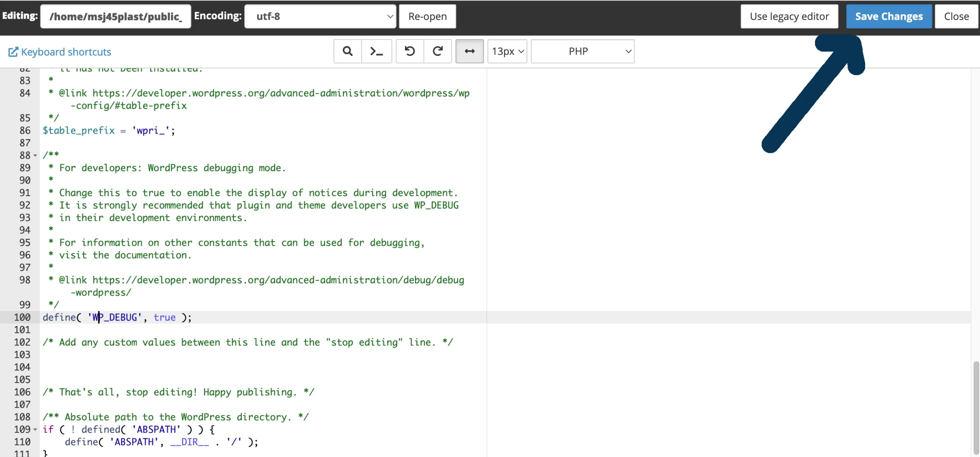Viewport: 980px width, 457px height.
Task: Click the 'ABSPATH' string on line 109
Action: click(156, 430)
